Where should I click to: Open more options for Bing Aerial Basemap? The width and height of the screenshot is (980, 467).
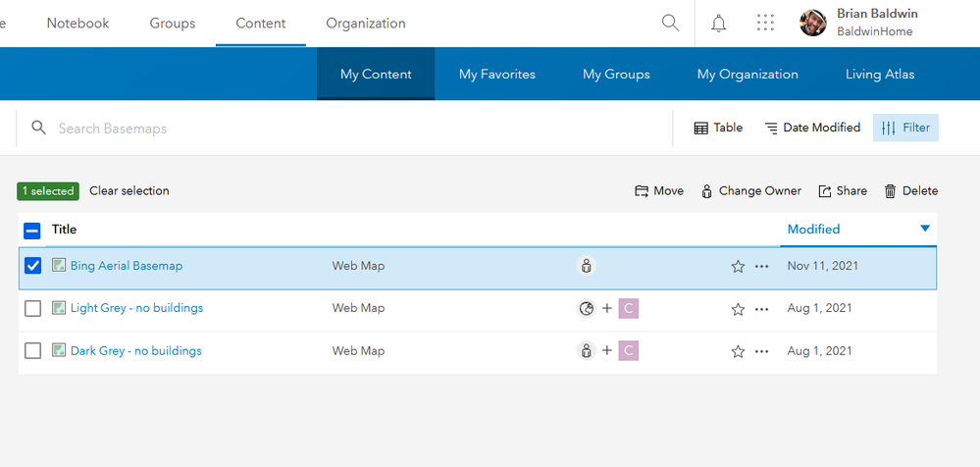click(x=761, y=266)
